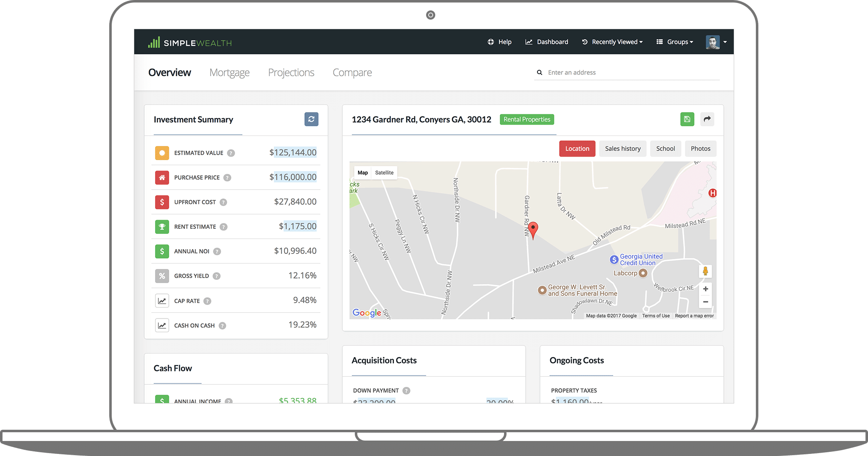Show help for Purchase Price
Image resolution: width=868 pixels, height=456 pixels.
pyautogui.click(x=227, y=178)
